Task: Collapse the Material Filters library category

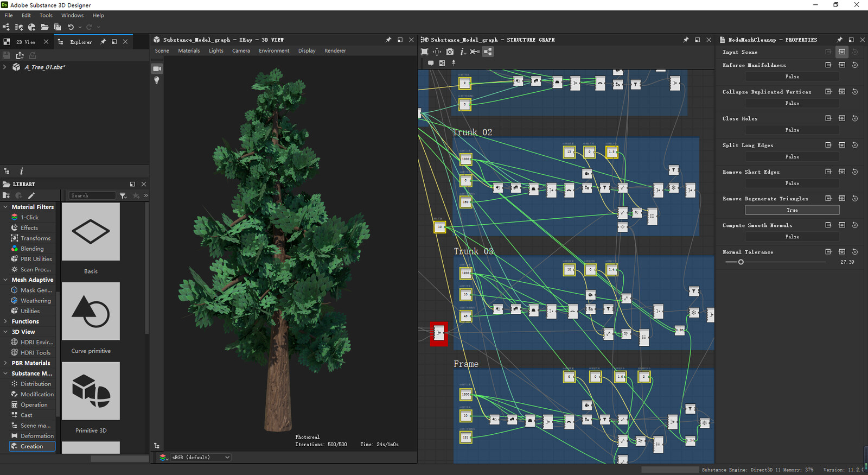Action: (5, 207)
